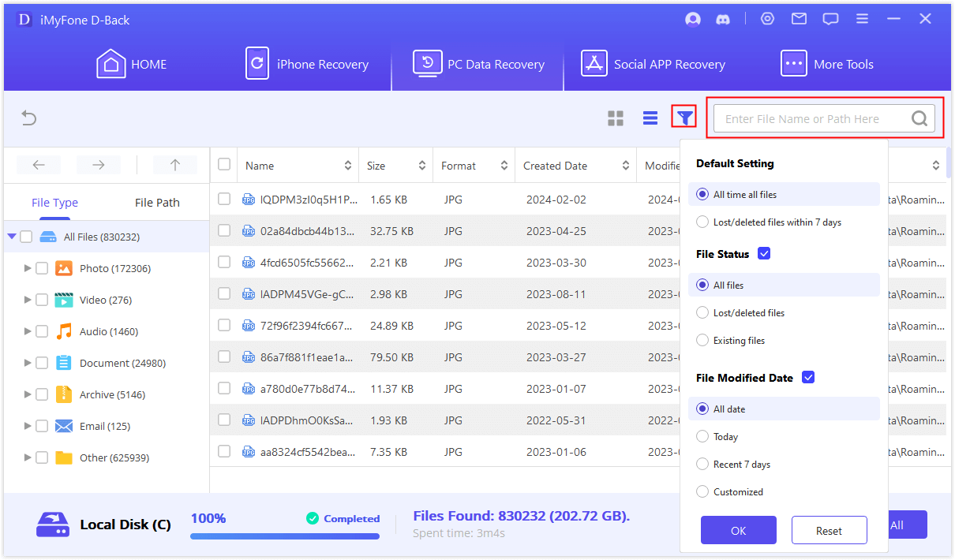Click the Email envelope category icon
Viewport: 955px width, 560px height.
pyautogui.click(x=64, y=426)
